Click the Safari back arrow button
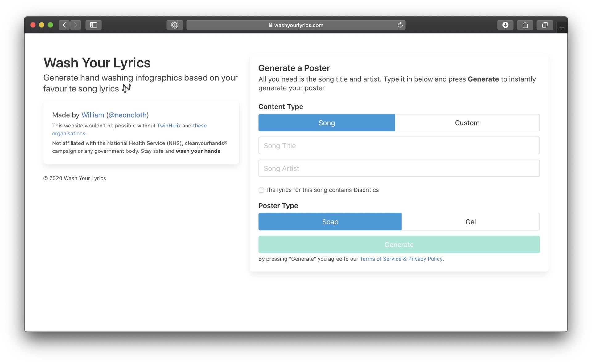This screenshot has width=592, height=364. point(64,25)
